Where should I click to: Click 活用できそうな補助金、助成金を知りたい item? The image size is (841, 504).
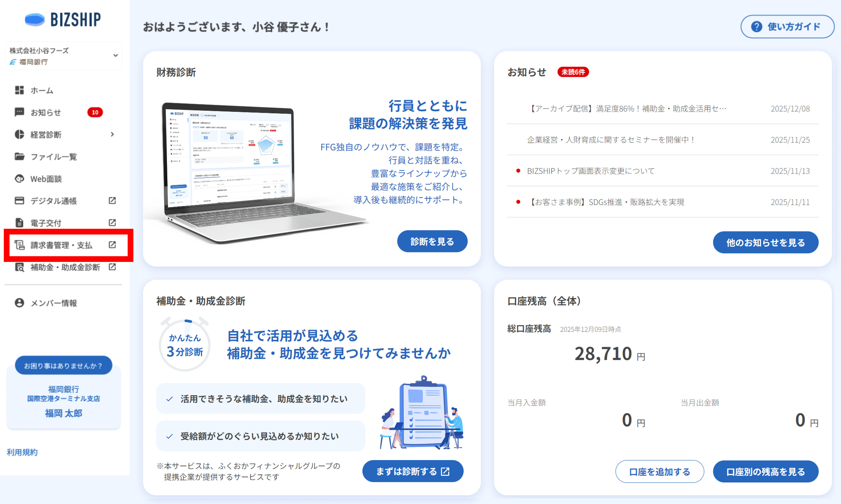coord(261,399)
